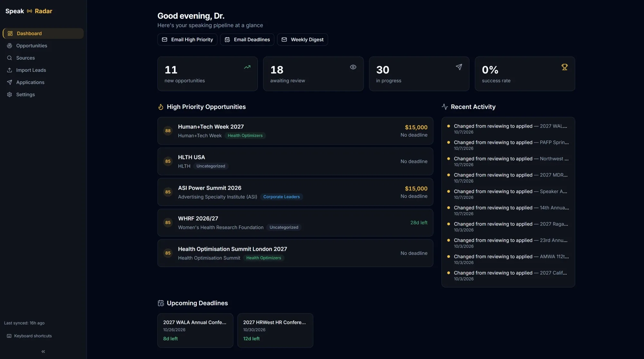Viewport: 644px width, 359px height.
Task: Click the Speak Radar logo
Action: pos(29,11)
